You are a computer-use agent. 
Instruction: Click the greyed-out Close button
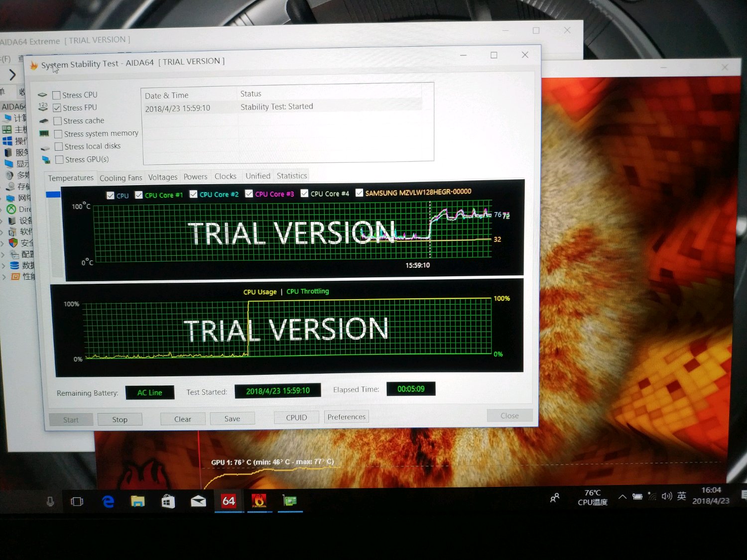pyautogui.click(x=509, y=416)
